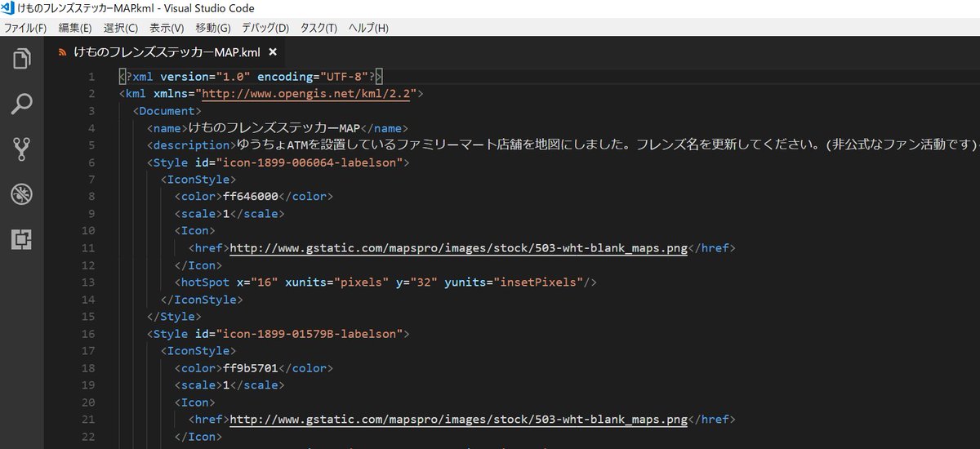Click line number 16 in the gutter

point(88,334)
